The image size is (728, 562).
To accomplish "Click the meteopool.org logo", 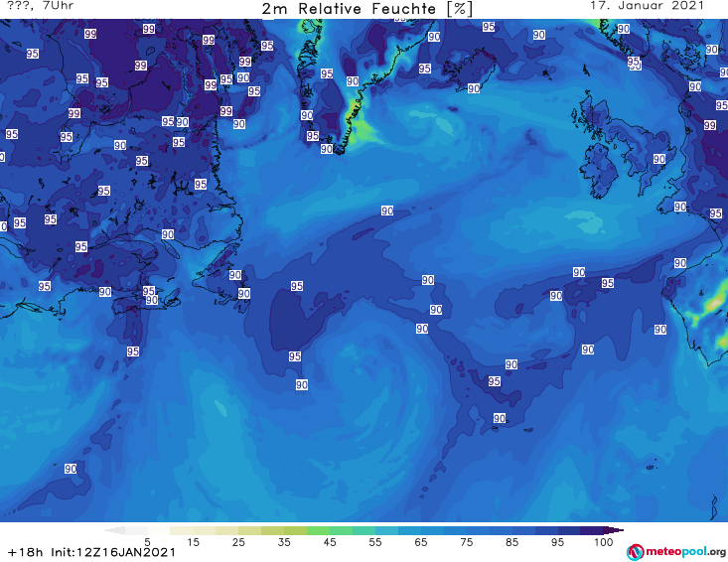I will coord(676,552).
